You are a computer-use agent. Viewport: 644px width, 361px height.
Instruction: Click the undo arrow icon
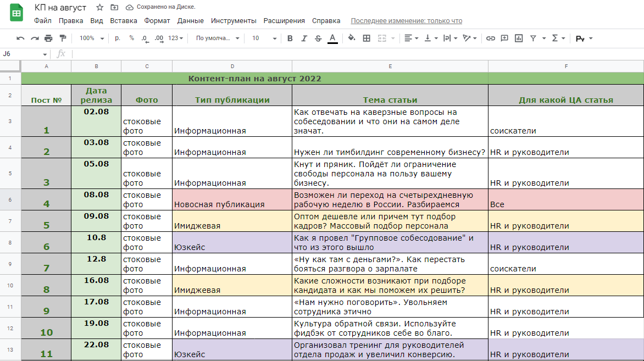click(20, 38)
